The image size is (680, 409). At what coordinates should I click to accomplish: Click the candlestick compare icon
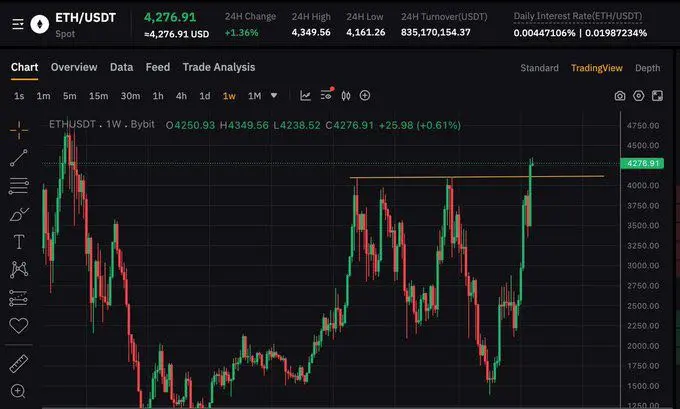click(x=346, y=95)
